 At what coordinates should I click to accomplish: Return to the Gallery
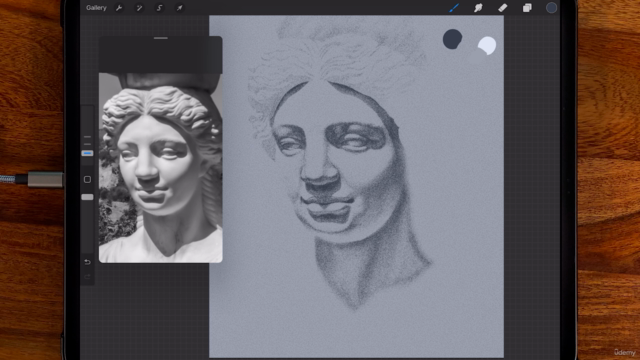[96, 8]
